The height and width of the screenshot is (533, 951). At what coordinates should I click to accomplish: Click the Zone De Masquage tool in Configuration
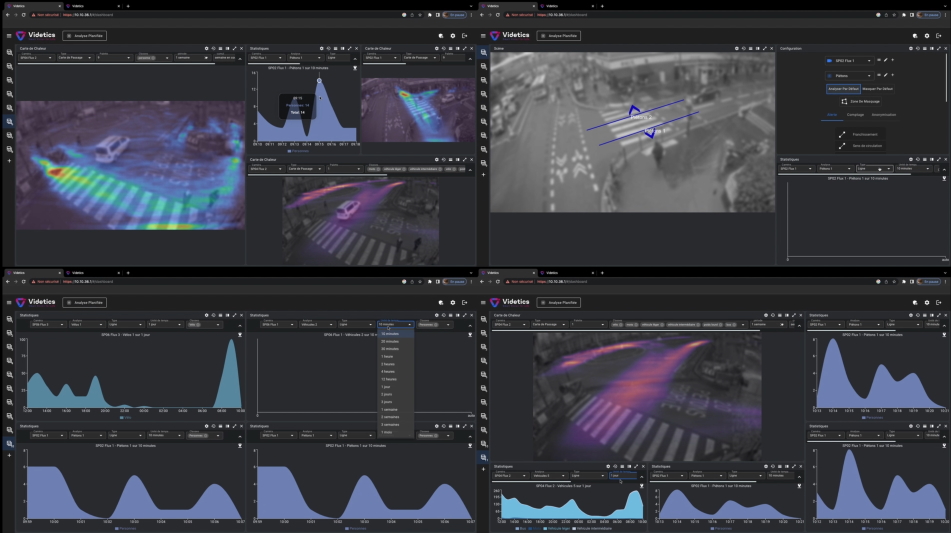click(x=860, y=101)
